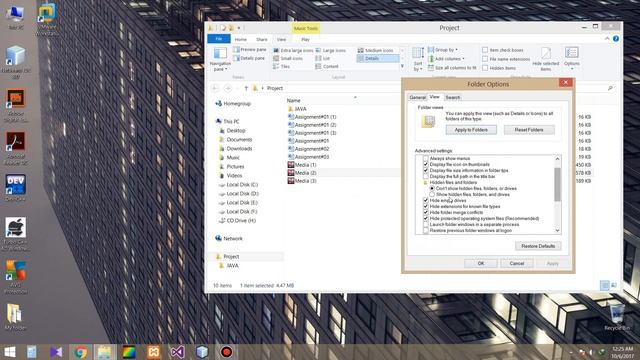Switch to the Home ribbon tab
The width and height of the screenshot is (640, 360).
[240, 40]
